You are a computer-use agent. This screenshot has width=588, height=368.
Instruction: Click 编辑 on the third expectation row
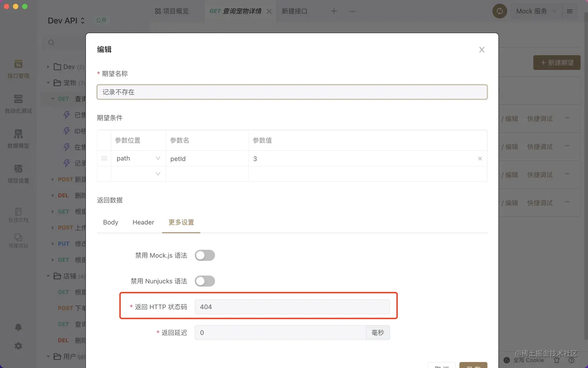511,175
